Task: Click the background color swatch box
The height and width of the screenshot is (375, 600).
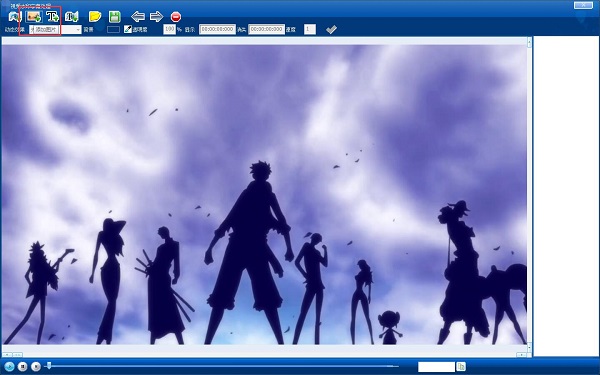Action: click(113, 29)
